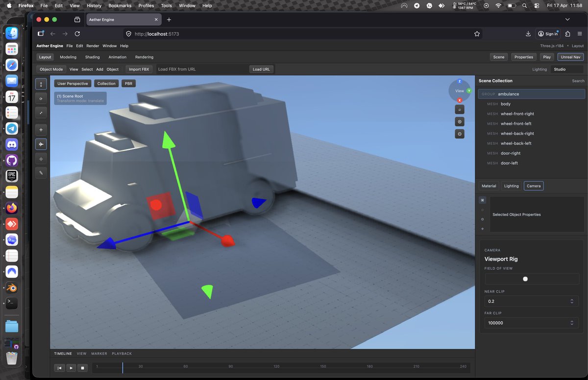Open the small circle properties tab icon
588x380 pixels.
tap(483, 210)
